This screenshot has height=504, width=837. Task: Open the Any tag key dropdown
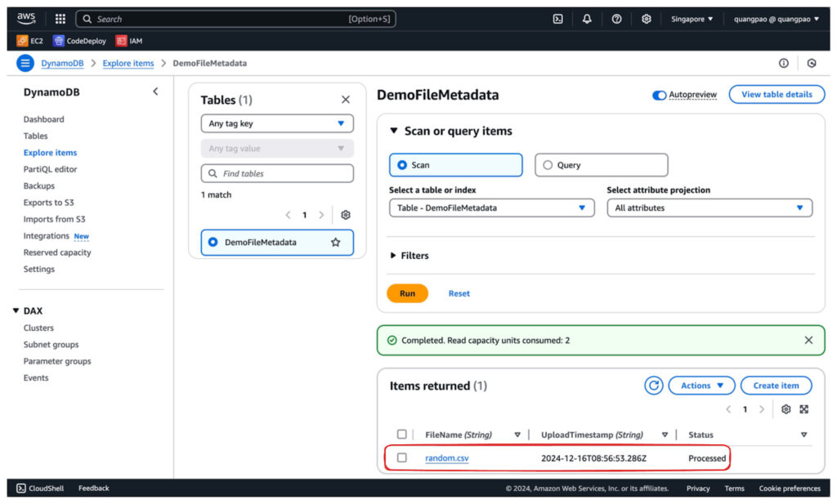[x=277, y=123]
